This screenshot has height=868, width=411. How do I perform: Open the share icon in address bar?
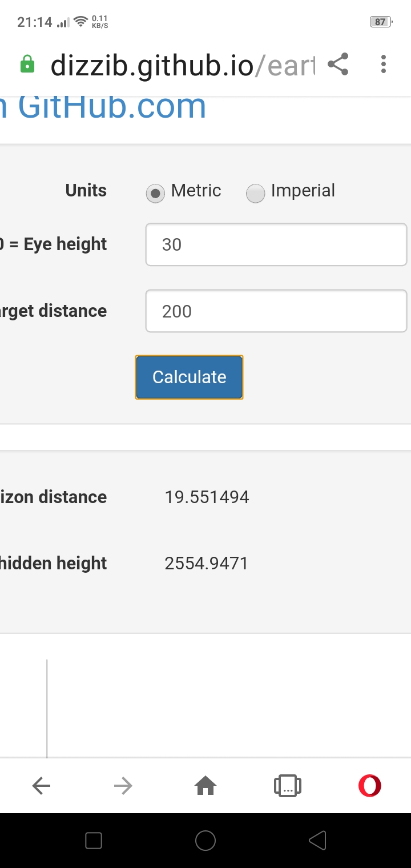tap(338, 64)
